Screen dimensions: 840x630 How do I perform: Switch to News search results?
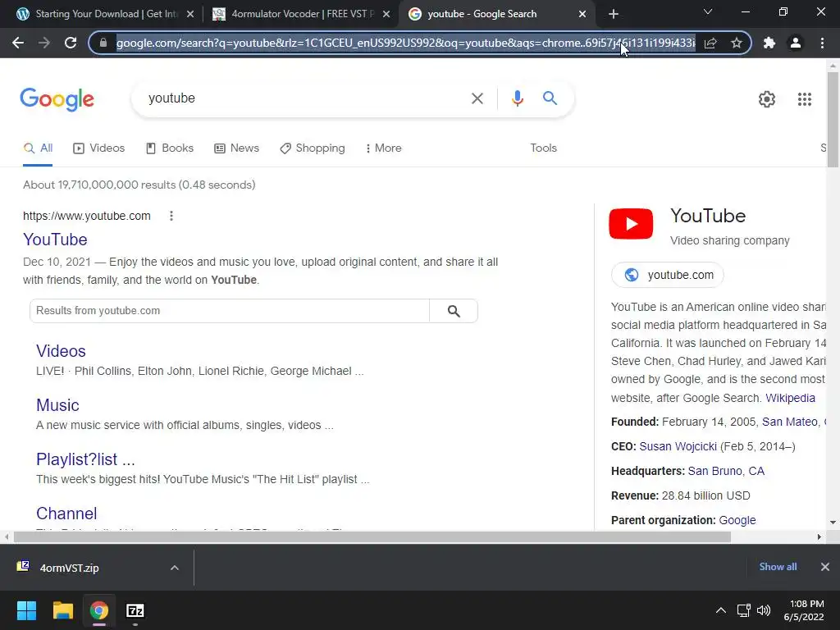(237, 148)
